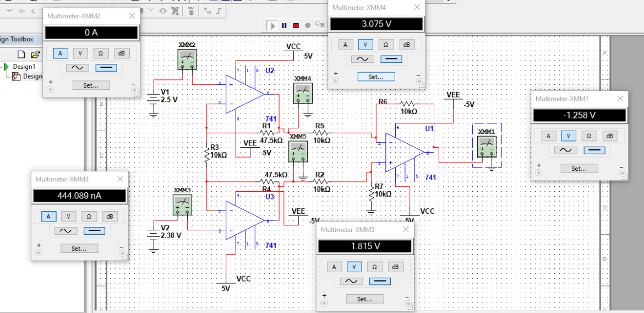The height and width of the screenshot is (313, 644).
Task: Switch XMM3 multimeter to dB mode
Action: 109,217
